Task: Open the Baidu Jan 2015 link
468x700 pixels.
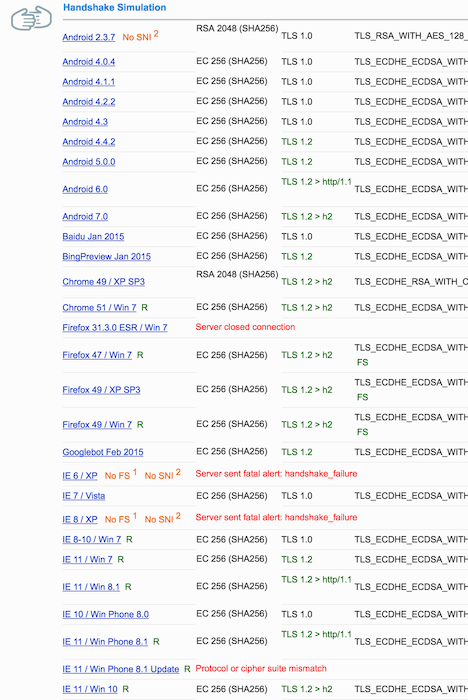Action: pyautogui.click(x=93, y=237)
